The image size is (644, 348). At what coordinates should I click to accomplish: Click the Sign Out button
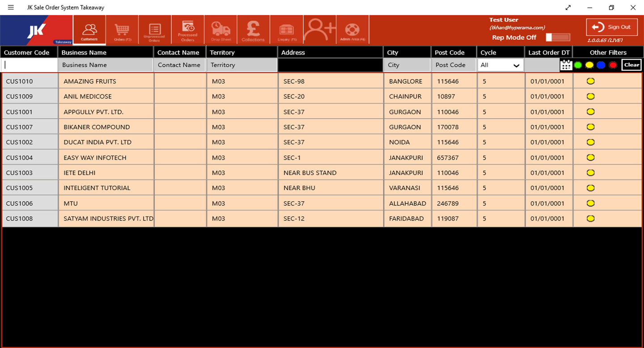point(612,27)
